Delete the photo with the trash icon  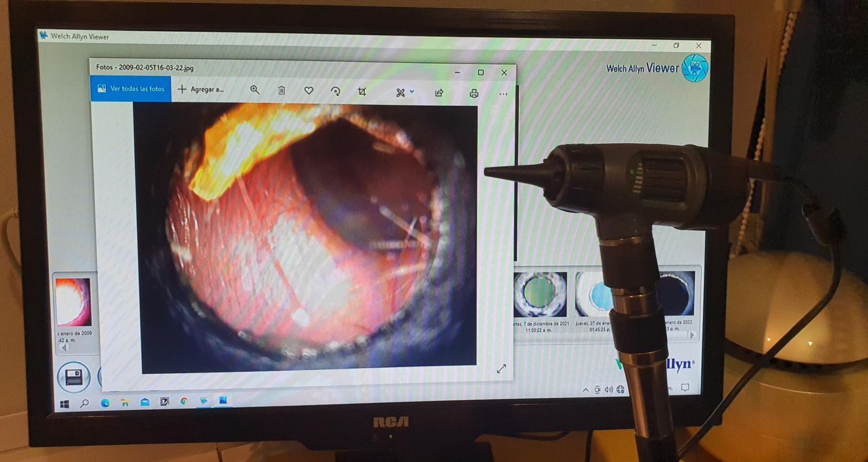(281, 90)
